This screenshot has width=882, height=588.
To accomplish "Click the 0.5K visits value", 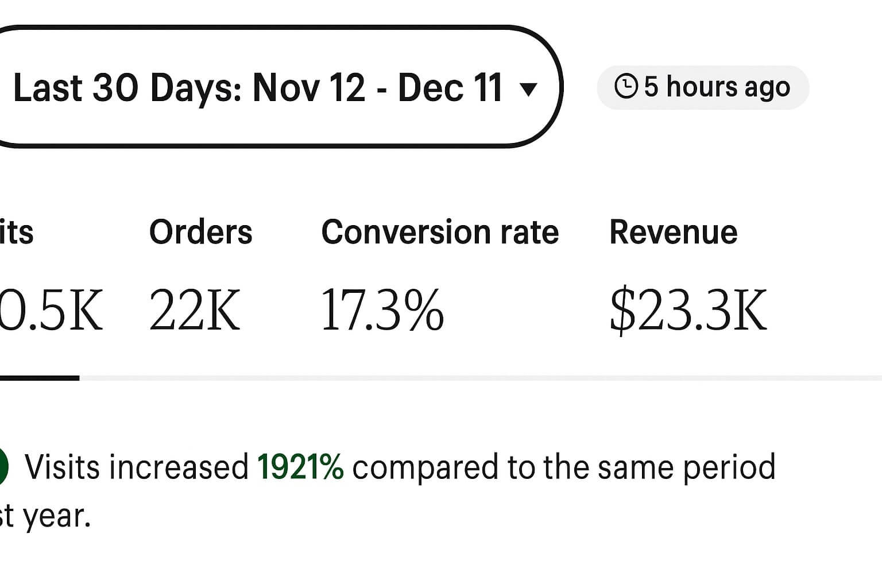I will pyautogui.click(x=52, y=310).
